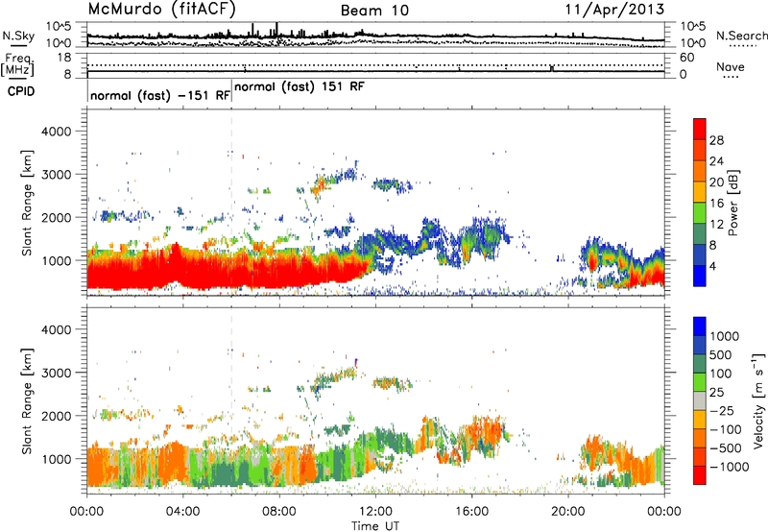Click the red top swatch of power colorbar

click(x=700, y=129)
